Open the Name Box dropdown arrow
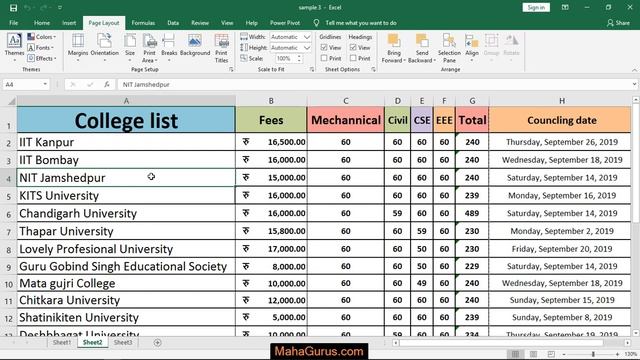The height and width of the screenshot is (360, 640). pyautogui.click(x=45, y=84)
